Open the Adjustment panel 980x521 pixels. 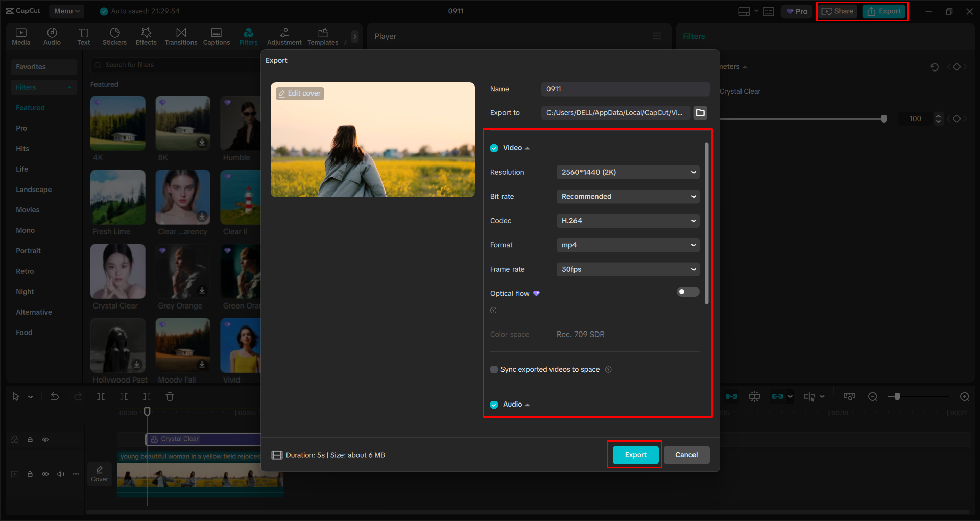point(284,36)
